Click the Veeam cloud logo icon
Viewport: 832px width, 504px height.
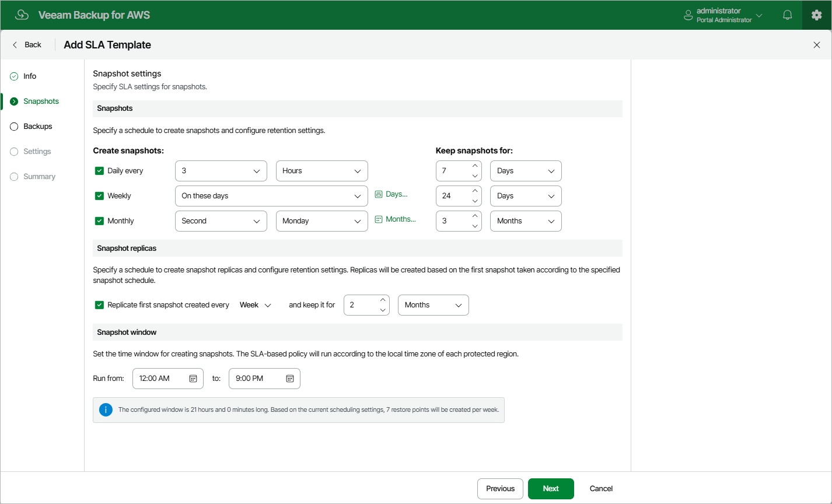click(x=22, y=15)
